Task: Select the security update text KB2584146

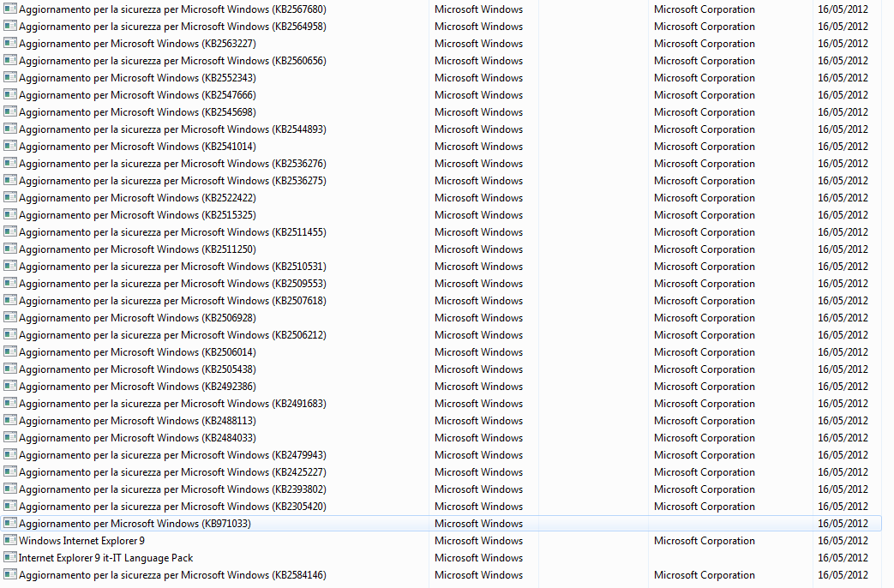Action: (173, 575)
